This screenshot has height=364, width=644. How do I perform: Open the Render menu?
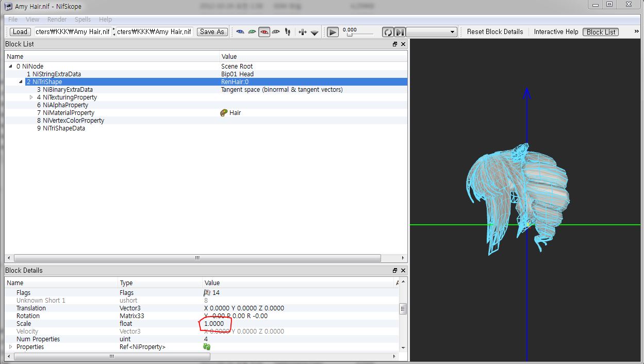pos(57,19)
